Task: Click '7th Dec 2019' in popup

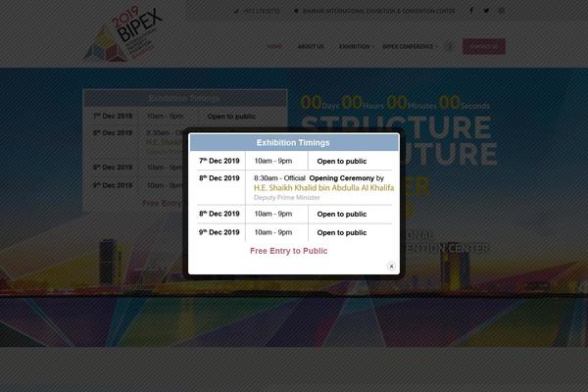Action: [x=220, y=161]
